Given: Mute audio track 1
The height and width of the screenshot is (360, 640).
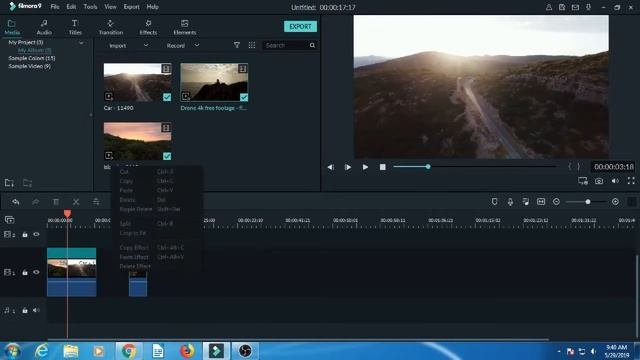Looking at the screenshot, I should point(36,310).
